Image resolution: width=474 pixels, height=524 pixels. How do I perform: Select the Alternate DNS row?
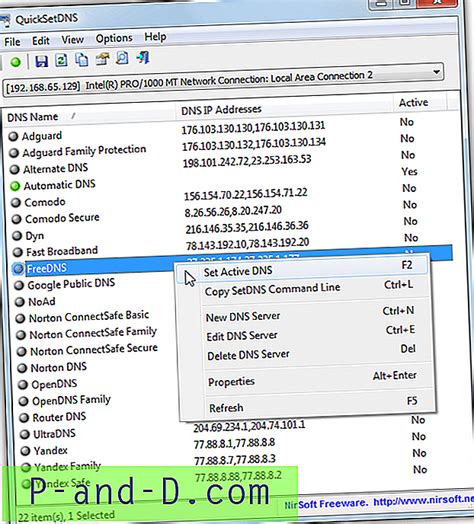pyautogui.click(x=55, y=168)
